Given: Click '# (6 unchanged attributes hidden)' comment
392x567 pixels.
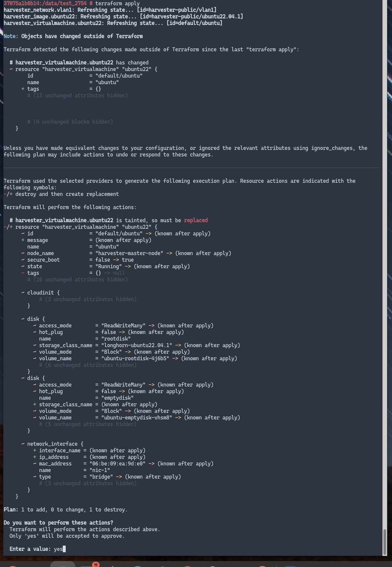Looking at the screenshot, I should [x=88, y=365].
